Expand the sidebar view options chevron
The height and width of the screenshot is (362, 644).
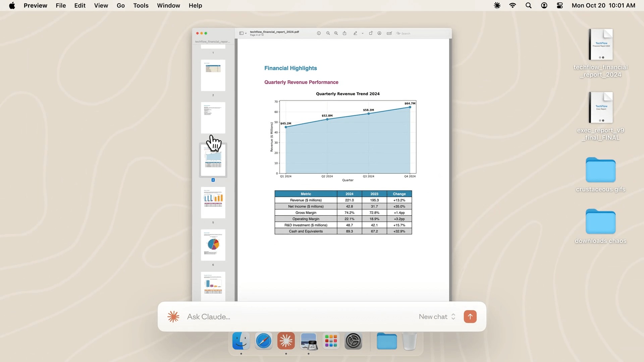coord(246,34)
